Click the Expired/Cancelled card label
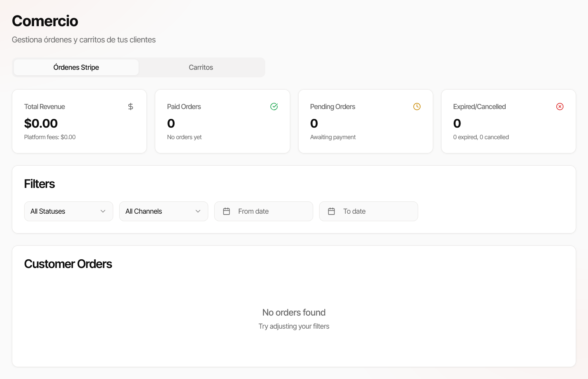The width and height of the screenshot is (588, 379). (x=480, y=107)
